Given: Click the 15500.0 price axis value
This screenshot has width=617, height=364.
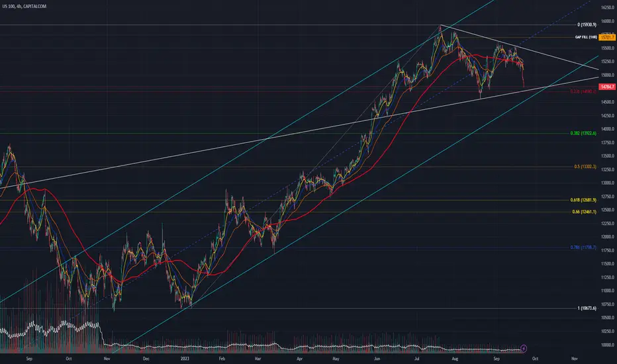Looking at the screenshot, I should 608,48.
